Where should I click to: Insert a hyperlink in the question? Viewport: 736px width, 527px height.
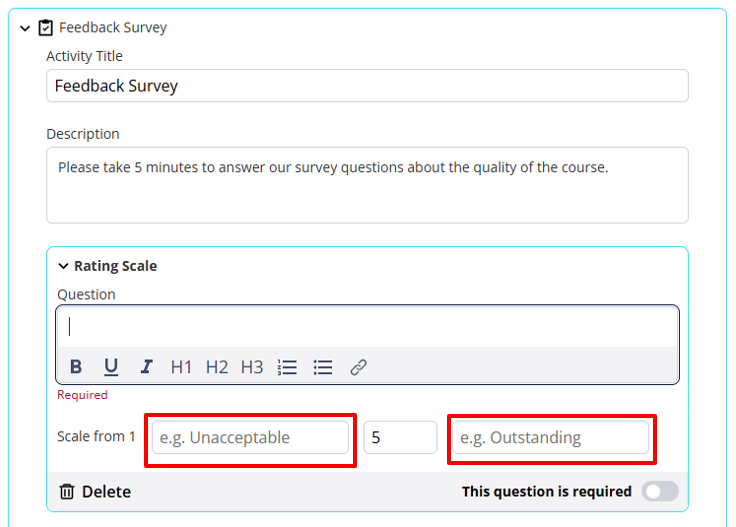click(359, 367)
